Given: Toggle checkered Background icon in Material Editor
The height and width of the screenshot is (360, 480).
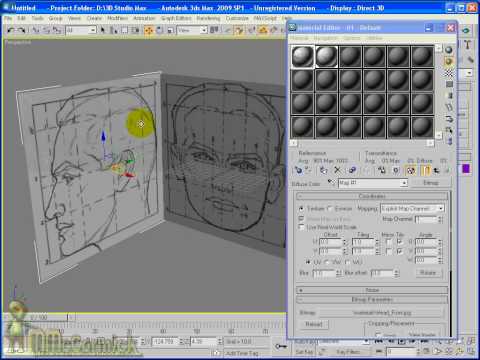Looking at the screenshot, I should point(449,73).
